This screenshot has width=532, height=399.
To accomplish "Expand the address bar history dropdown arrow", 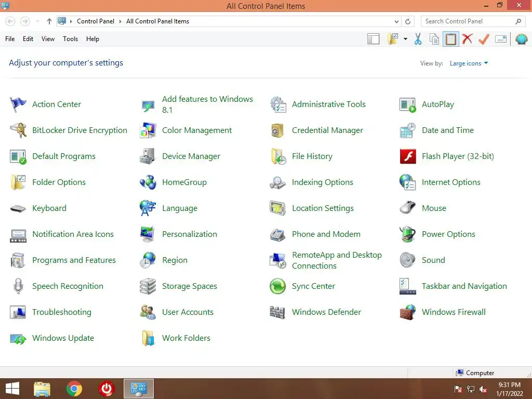I will pyautogui.click(x=396, y=21).
